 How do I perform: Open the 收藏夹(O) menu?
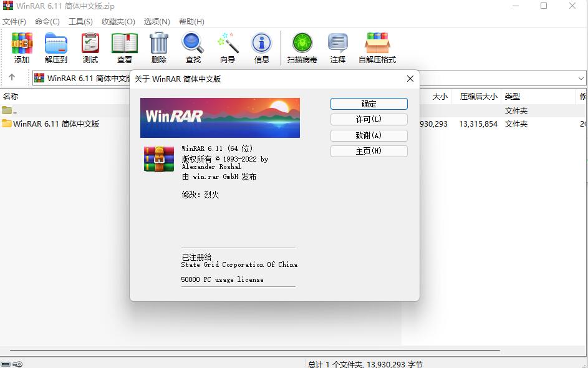118,21
